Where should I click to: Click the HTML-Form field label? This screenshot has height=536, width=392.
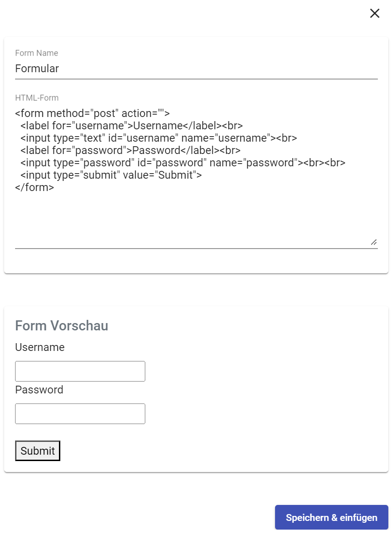point(37,97)
